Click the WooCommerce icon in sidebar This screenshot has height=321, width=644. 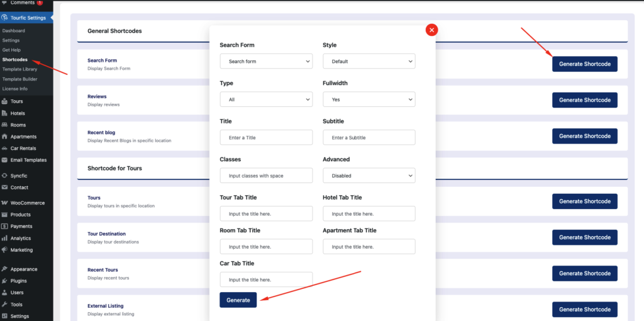5,203
